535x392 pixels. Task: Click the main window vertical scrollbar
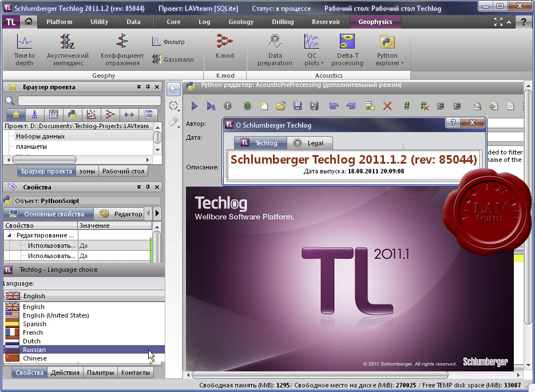[x=528, y=207]
